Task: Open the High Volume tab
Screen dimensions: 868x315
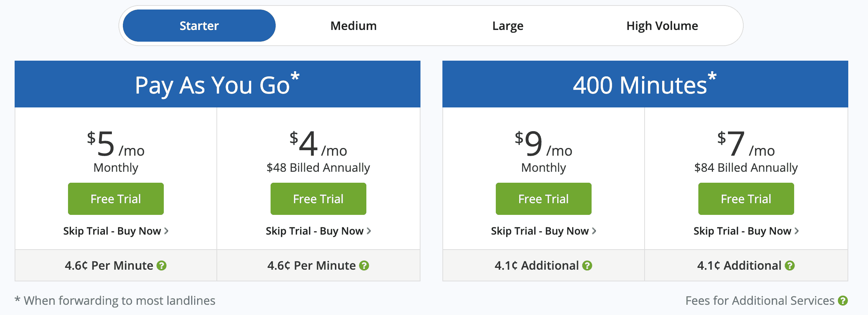Action: 662,25
